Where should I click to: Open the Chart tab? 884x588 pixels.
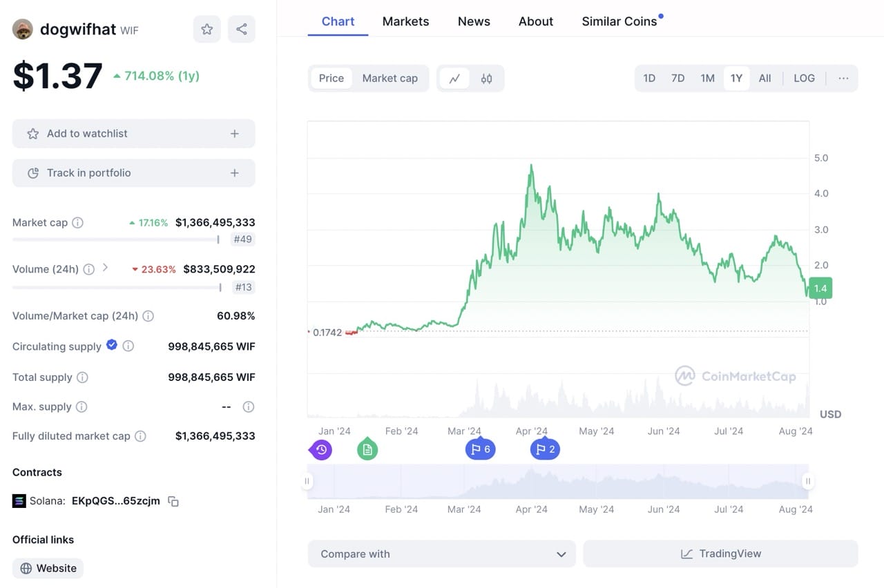click(x=338, y=21)
